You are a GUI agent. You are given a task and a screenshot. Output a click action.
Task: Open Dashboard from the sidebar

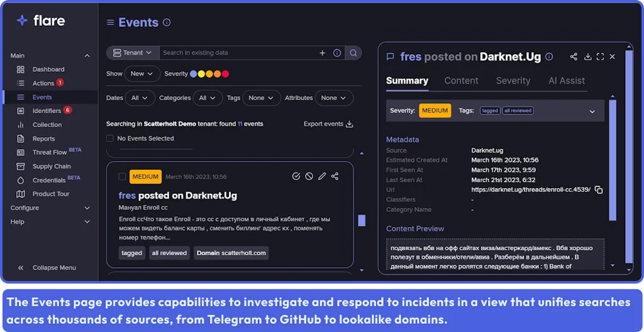click(48, 69)
